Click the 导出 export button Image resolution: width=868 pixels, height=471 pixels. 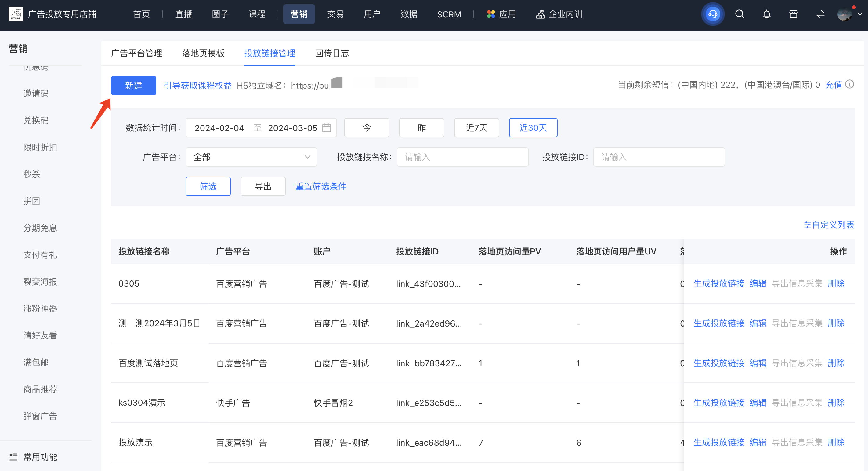[263, 186]
